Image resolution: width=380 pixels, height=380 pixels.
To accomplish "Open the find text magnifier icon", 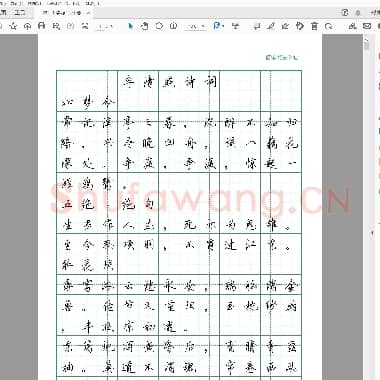I will click(56, 26).
